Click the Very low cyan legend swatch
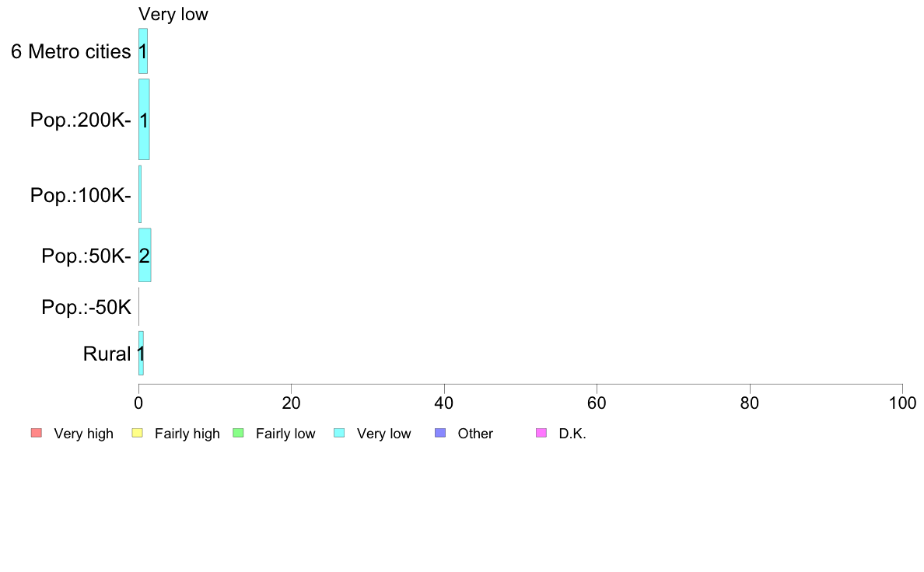Viewport: 924px width, 572px height. tap(339, 433)
